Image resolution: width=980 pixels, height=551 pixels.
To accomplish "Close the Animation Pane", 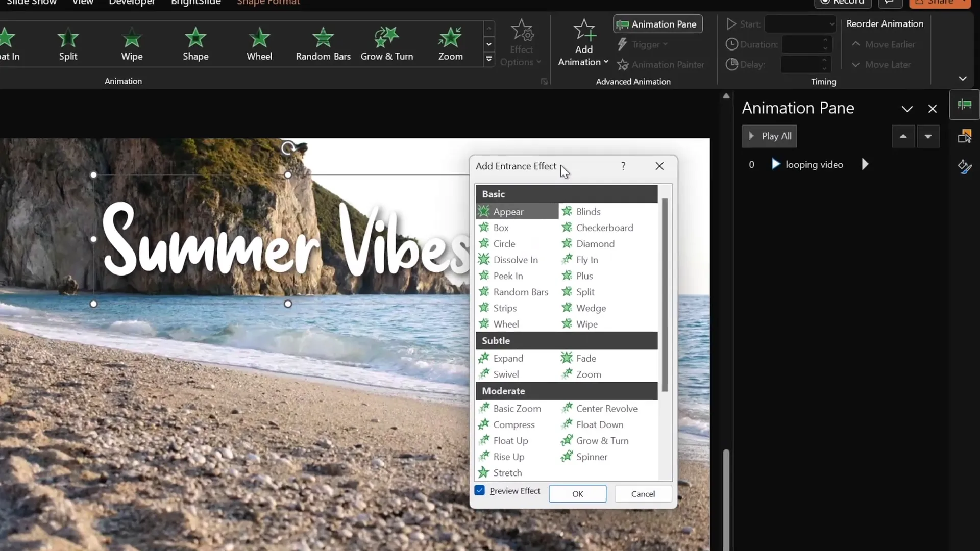I will click(x=932, y=109).
